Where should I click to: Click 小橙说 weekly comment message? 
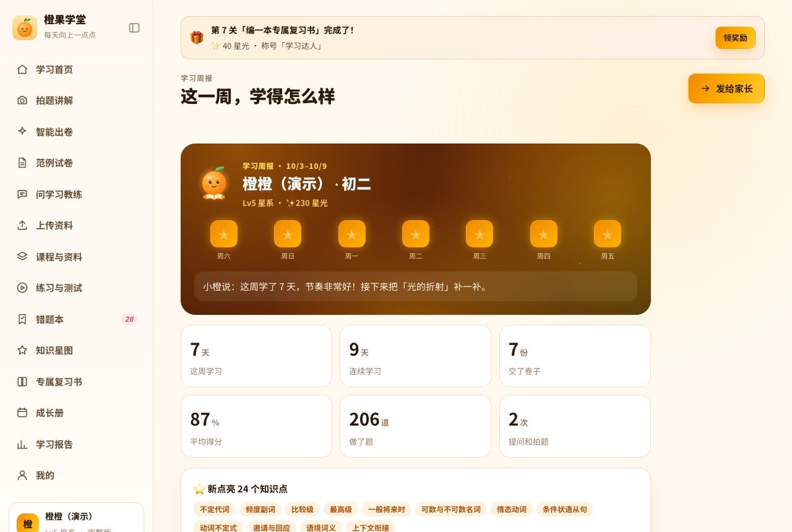(416, 286)
